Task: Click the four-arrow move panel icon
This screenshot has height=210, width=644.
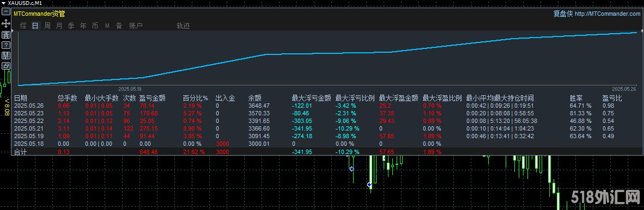Action: 6,23
